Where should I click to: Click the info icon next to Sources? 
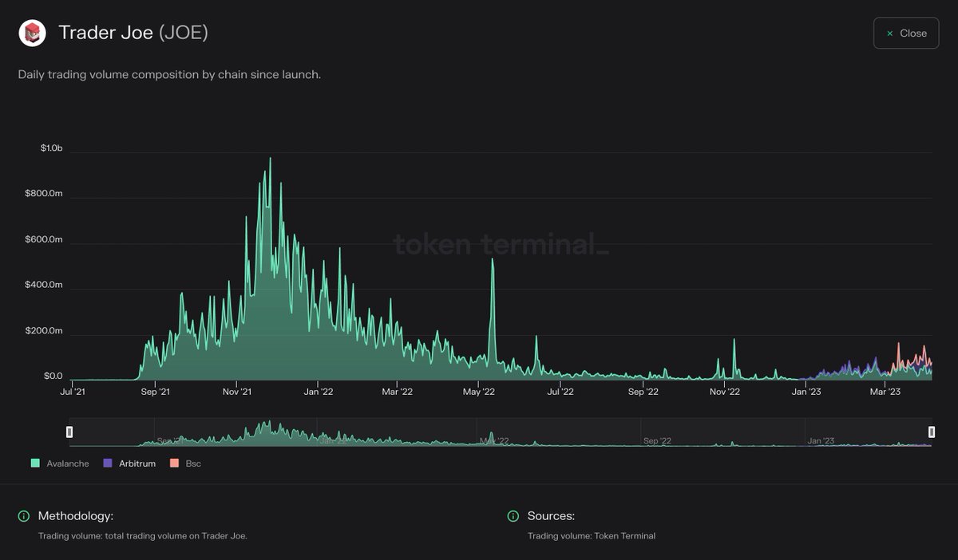click(x=512, y=515)
